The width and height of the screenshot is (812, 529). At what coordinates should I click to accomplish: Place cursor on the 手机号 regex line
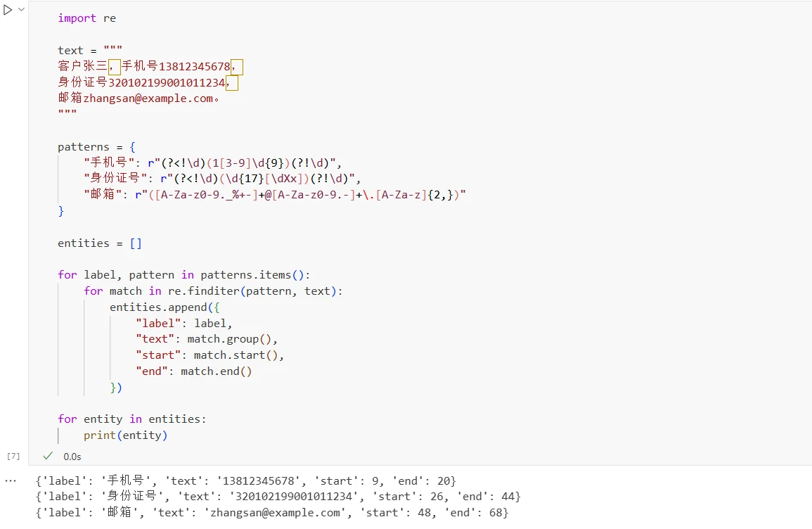click(213, 162)
